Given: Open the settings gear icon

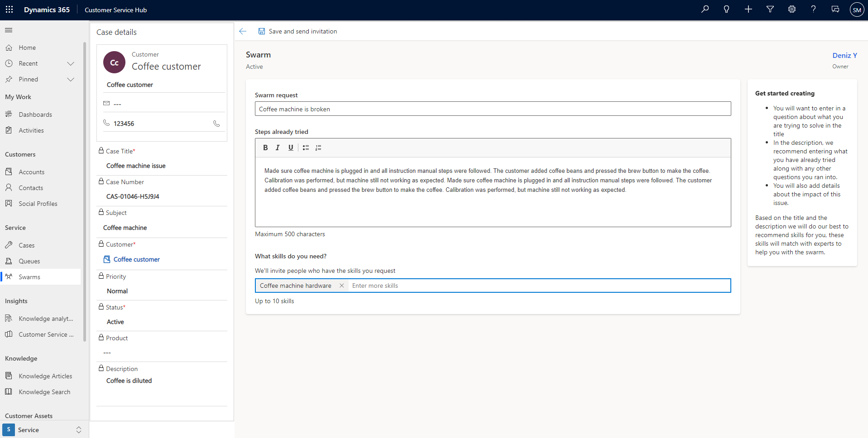Looking at the screenshot, I should 792,9.
